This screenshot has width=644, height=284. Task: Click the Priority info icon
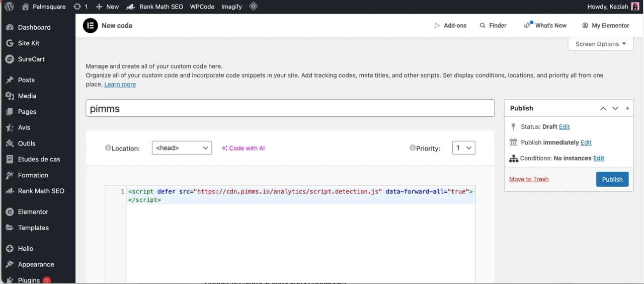click(x=413, y=148)
